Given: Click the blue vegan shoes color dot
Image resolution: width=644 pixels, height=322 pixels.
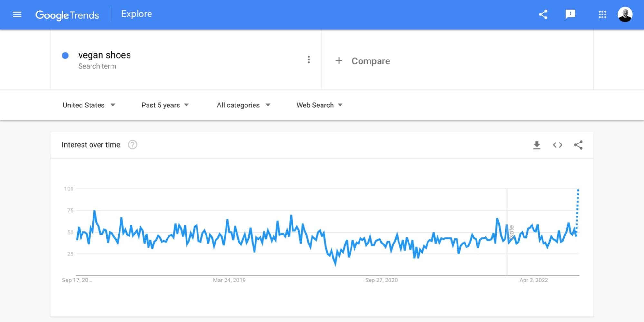Looking at the screenshot, I should point(65,56).
